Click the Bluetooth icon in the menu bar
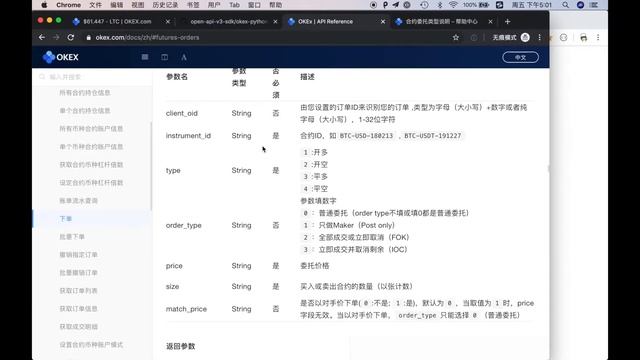640x360 pixels. tap(440, 5)
